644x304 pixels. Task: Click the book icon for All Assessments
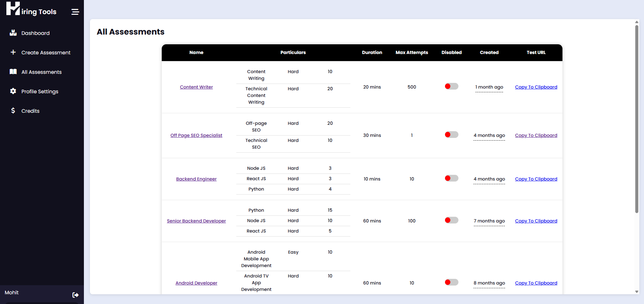click(13, 72)
